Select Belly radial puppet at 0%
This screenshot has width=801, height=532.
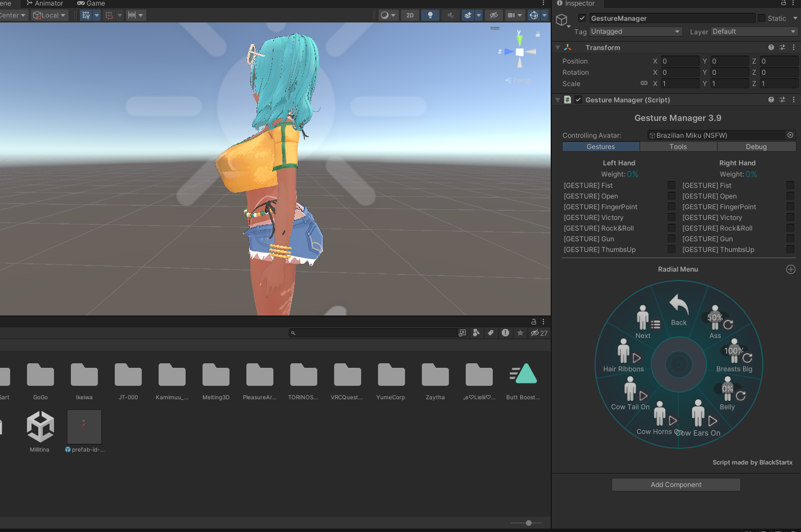pyautogui.click(x=728, y=393)
